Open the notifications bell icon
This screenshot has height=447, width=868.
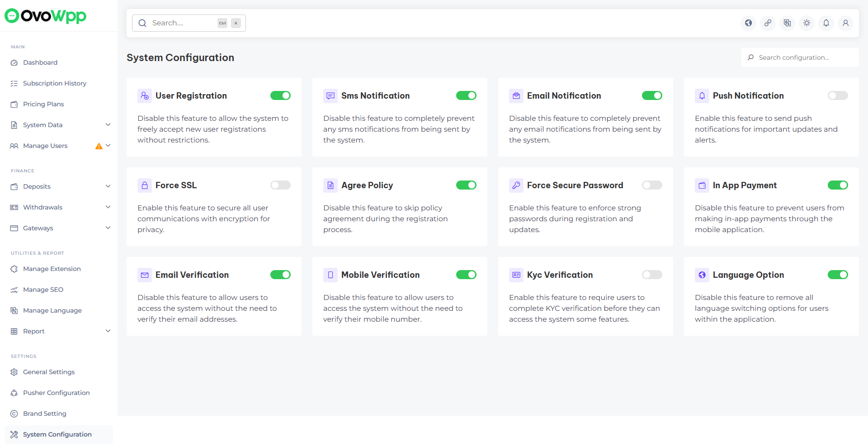point(826,23)
